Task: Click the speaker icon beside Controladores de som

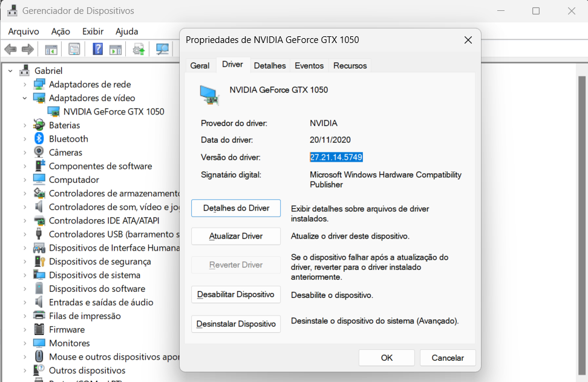Action: pyautogui.click(x=39, y=207)
